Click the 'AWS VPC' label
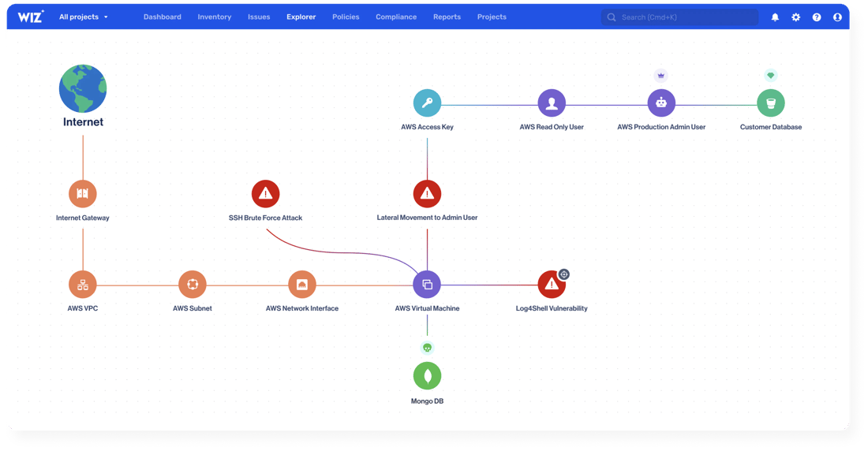This screenshot has width=868, height=451. point(83,308)
